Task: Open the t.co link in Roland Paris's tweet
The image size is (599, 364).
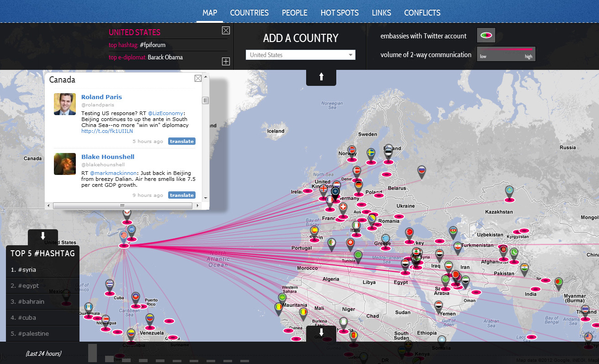Action: 106,131
